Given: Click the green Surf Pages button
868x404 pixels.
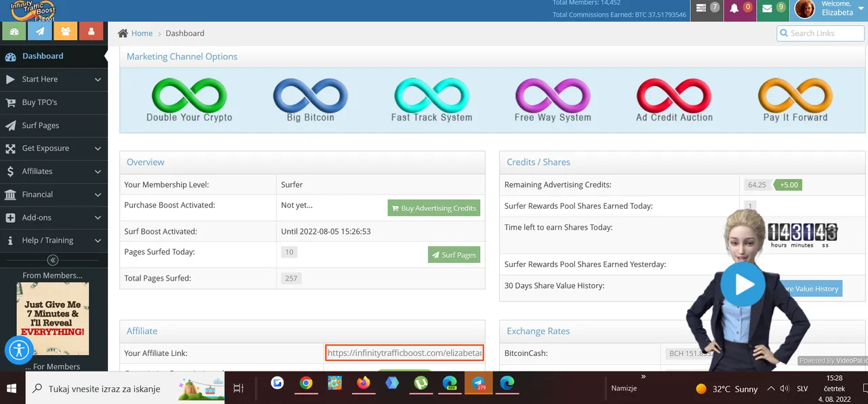Looking at the screenshot, I should coord(454,255).
